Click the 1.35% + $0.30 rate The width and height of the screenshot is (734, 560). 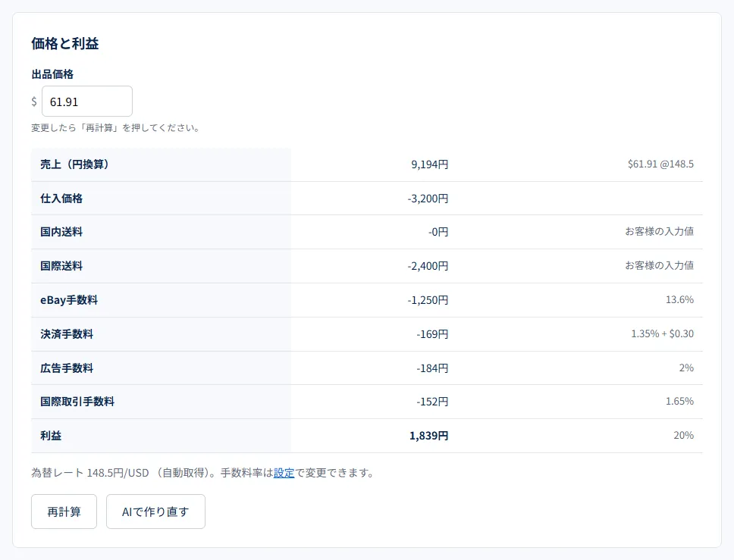pyautogui.click(x=663, y=333)
